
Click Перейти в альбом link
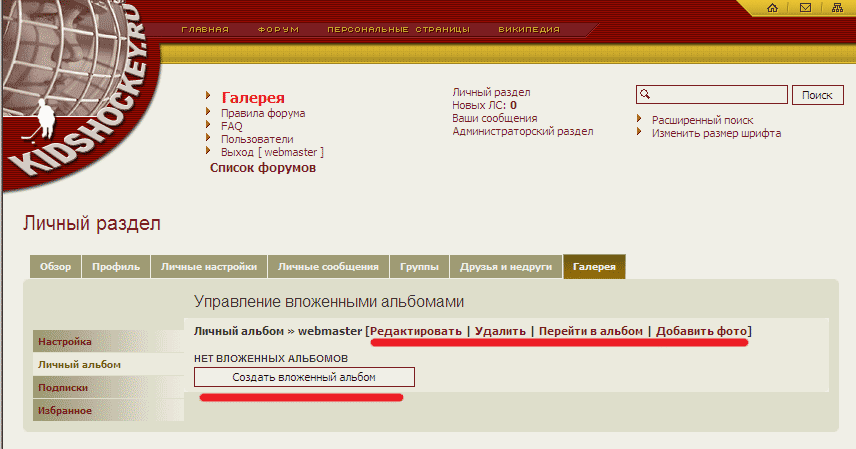pos(591,331)
